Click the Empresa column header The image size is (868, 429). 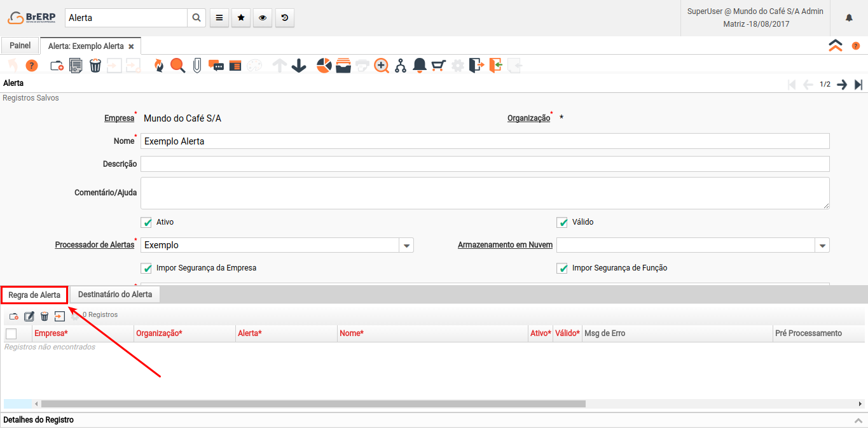51,334
